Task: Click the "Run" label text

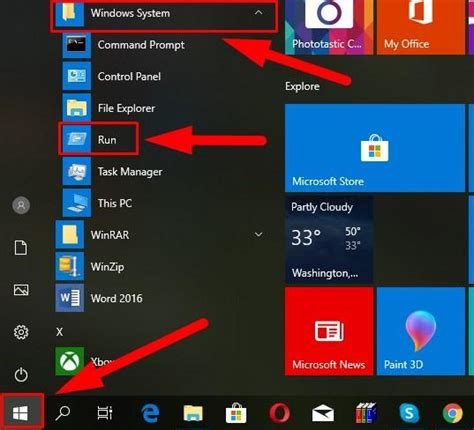Action: [107, 140]
